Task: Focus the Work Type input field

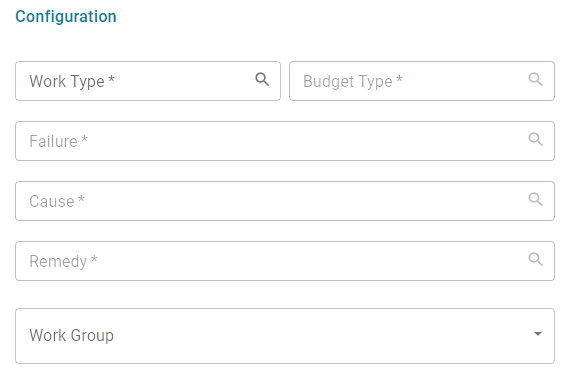Action: coord(148,81)
